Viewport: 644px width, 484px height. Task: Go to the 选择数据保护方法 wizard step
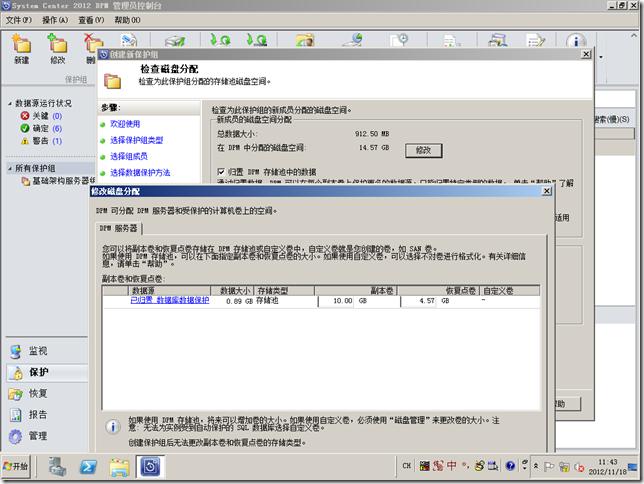click(140, 173)
